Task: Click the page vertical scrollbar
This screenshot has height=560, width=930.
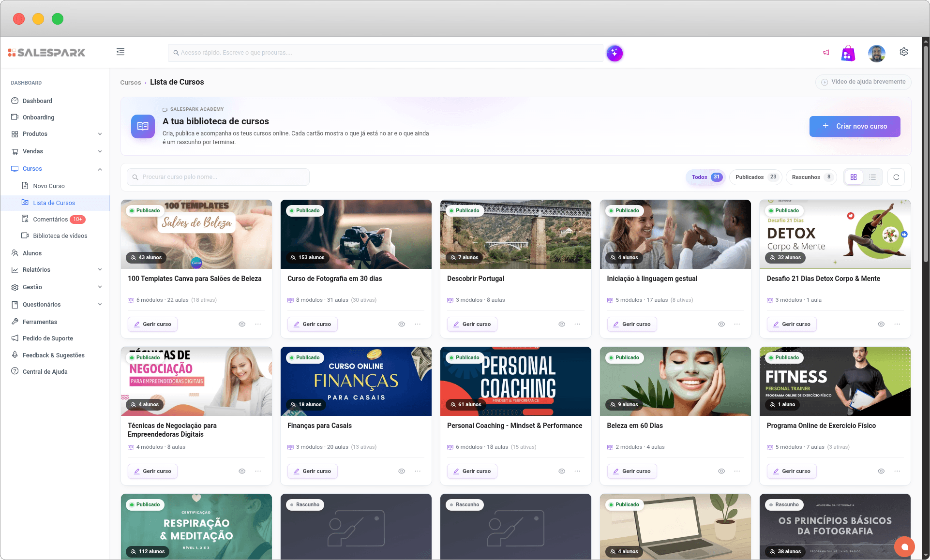Action: [926, 155]
